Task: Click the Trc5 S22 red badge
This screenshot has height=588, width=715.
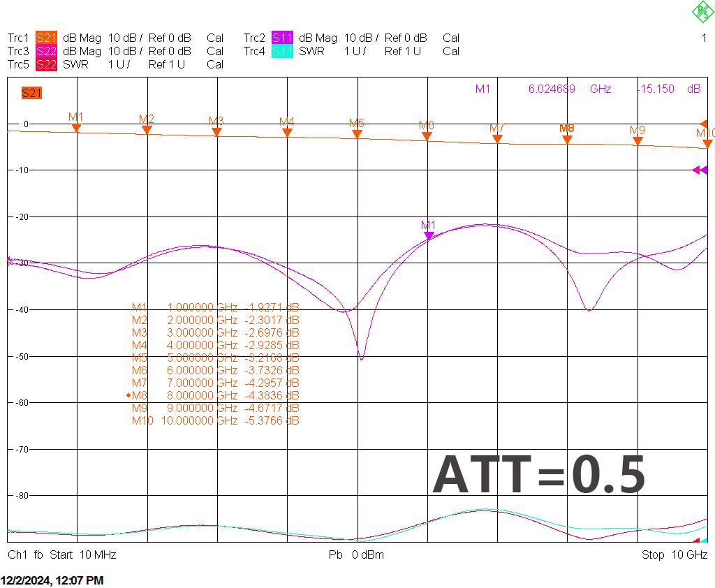Action: [46, 64]
